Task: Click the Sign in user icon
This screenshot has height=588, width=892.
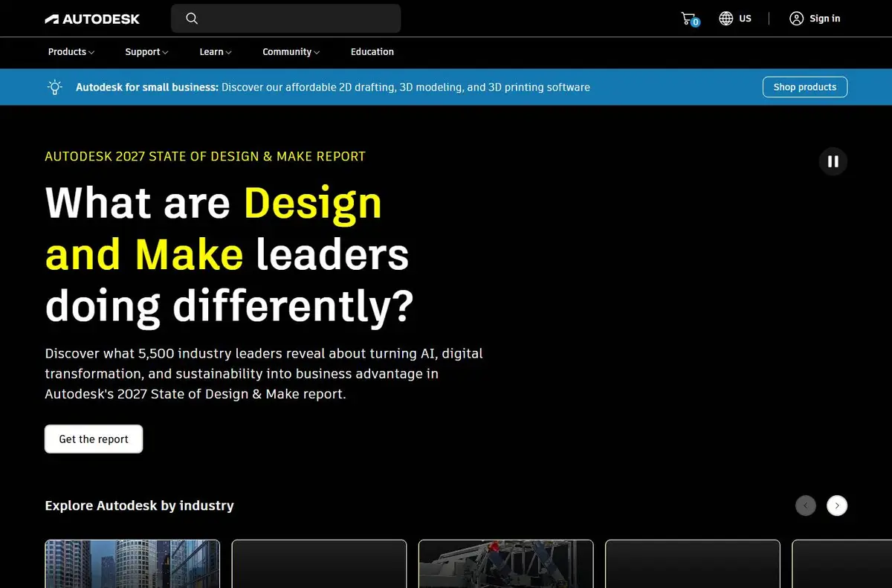Action: point(796,19)
